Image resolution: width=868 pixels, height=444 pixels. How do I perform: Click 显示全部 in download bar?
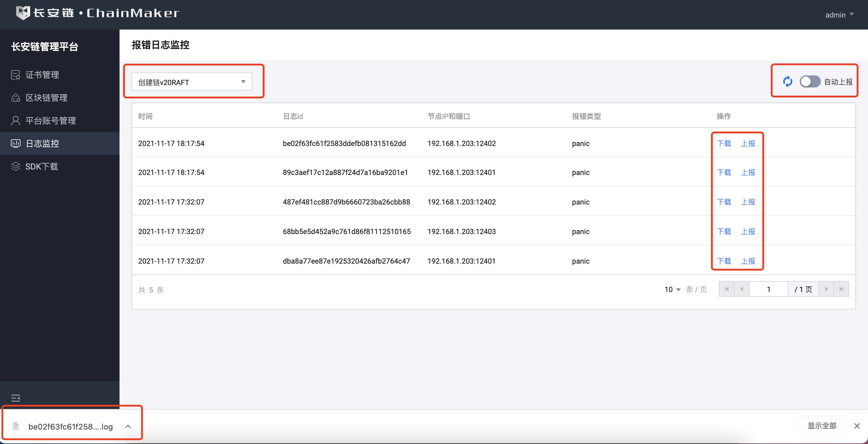pyautogui.click(x=822, y=426)
